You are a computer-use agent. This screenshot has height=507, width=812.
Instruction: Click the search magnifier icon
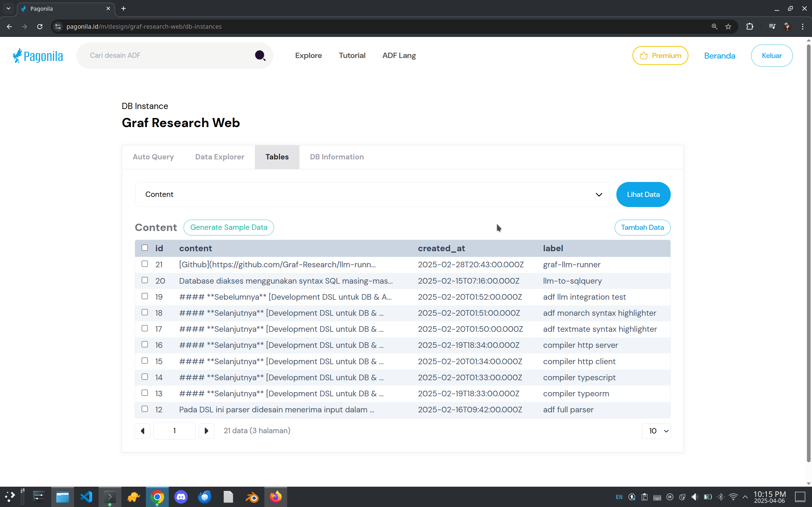pyautogui.click(x=260, y=55)
